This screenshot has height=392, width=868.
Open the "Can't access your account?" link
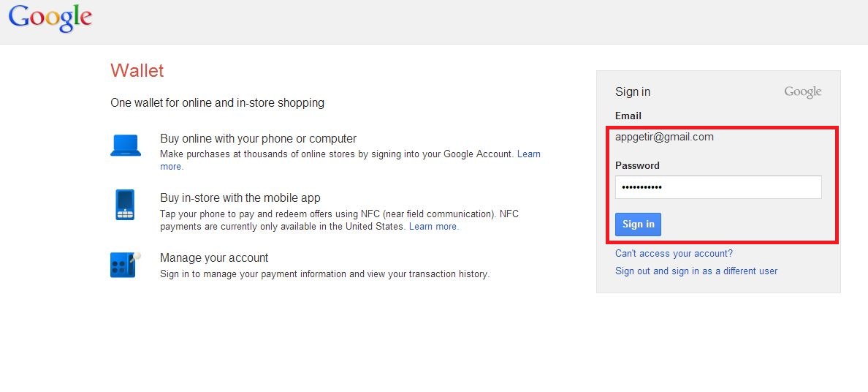pos(674,254)
